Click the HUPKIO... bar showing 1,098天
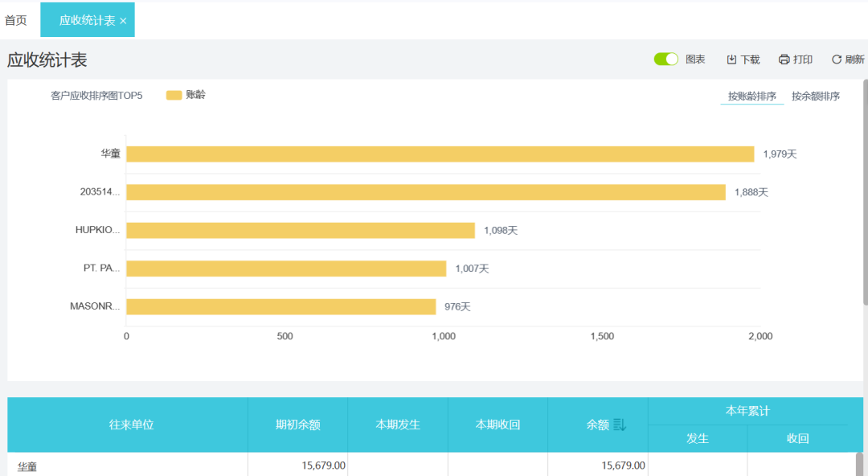 (300, 230)
